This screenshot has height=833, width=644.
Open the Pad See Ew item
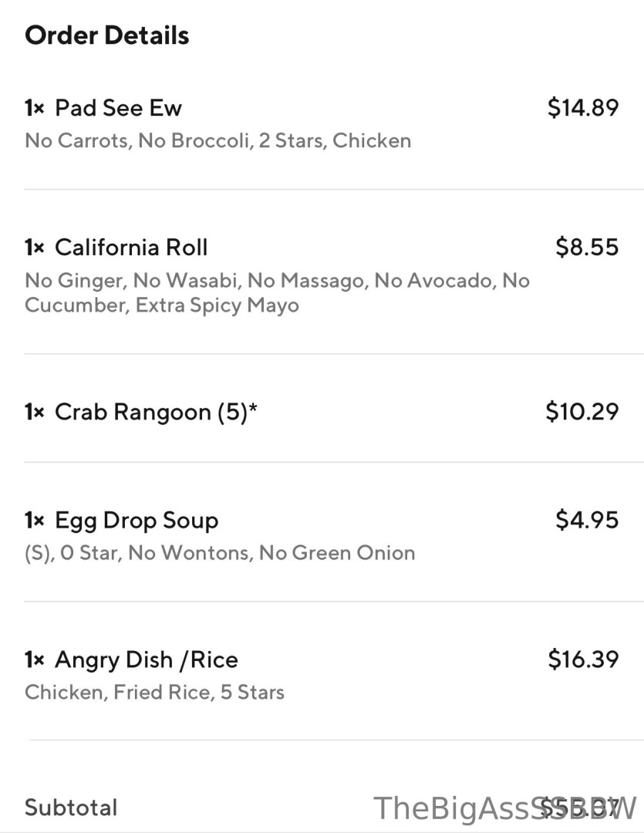tap(118, 108)
